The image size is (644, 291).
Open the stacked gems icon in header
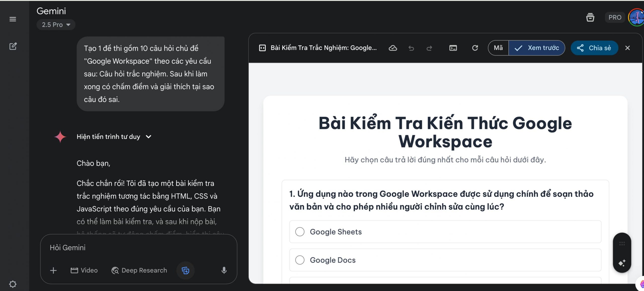pos(590,17)
